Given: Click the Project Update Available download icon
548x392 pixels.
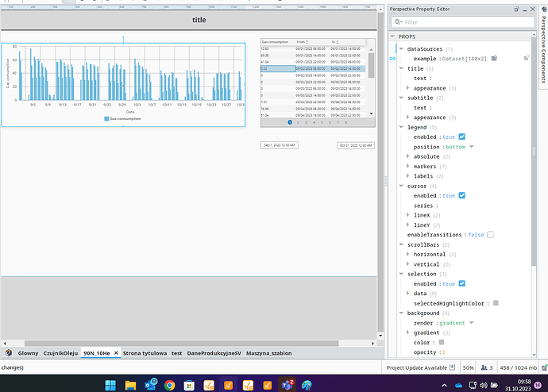Looking at the screenshot, I should point(452,367).
